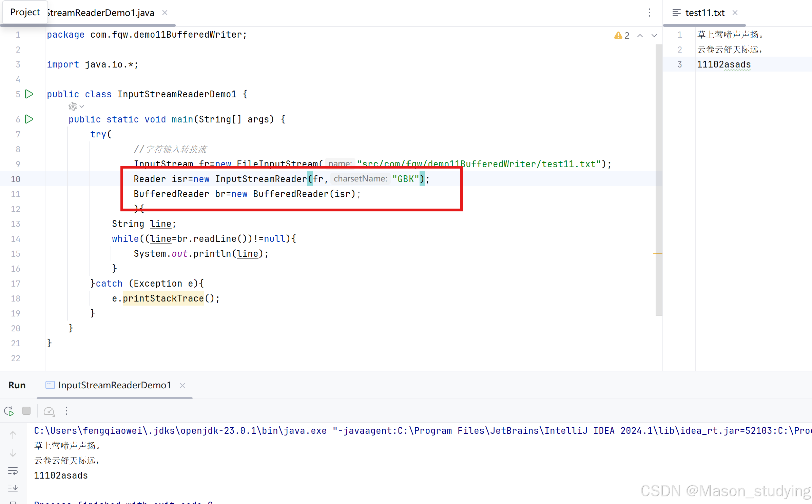Switch to test11.txt editor tab
Screen dimensions: 812x504
coord(704,13)
